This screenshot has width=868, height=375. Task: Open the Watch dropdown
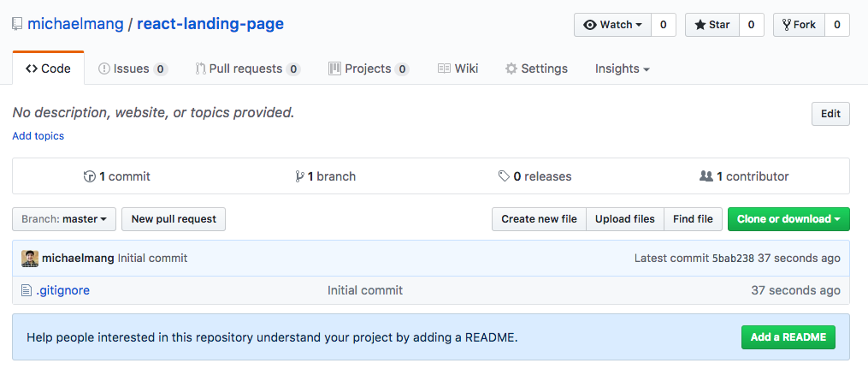click(x=612, y=25)
